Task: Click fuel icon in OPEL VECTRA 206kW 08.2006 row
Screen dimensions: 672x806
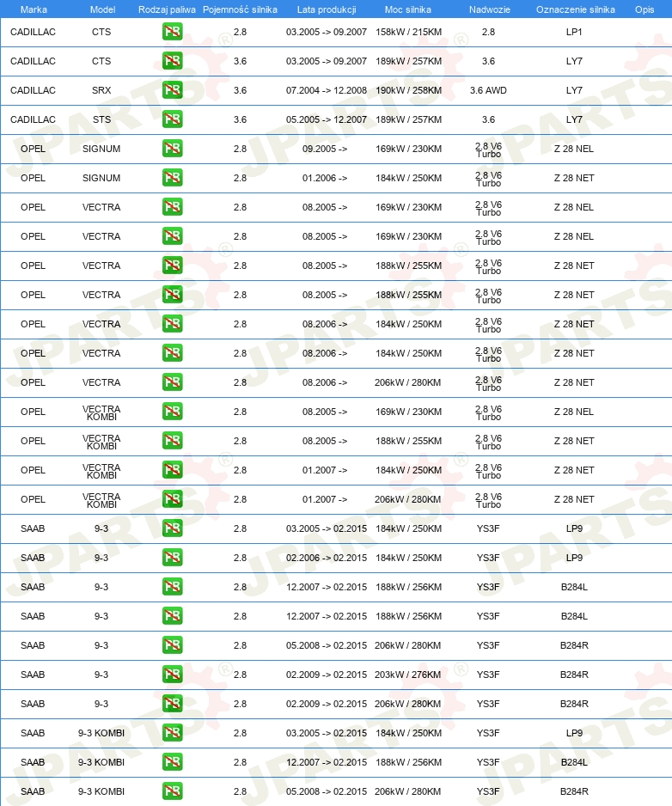Action: (172, 382)
